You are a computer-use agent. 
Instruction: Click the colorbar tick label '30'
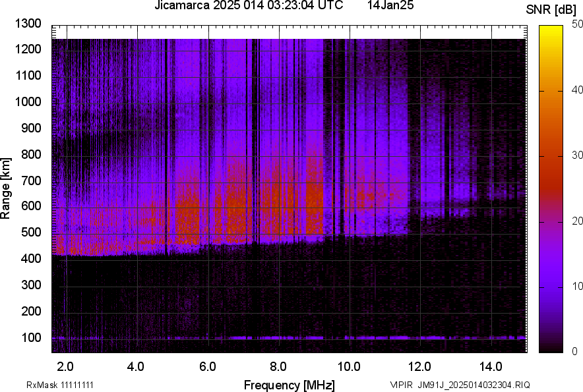coord(578,155)
